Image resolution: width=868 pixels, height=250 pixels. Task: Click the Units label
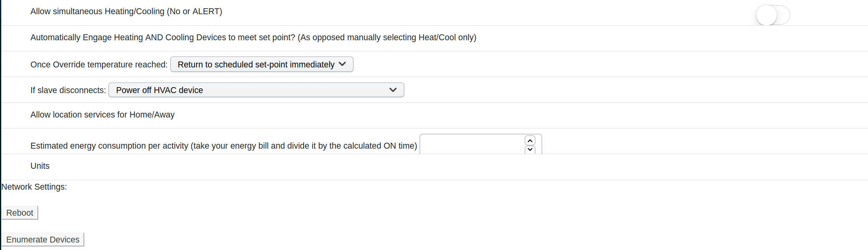[x=40, y=166]
